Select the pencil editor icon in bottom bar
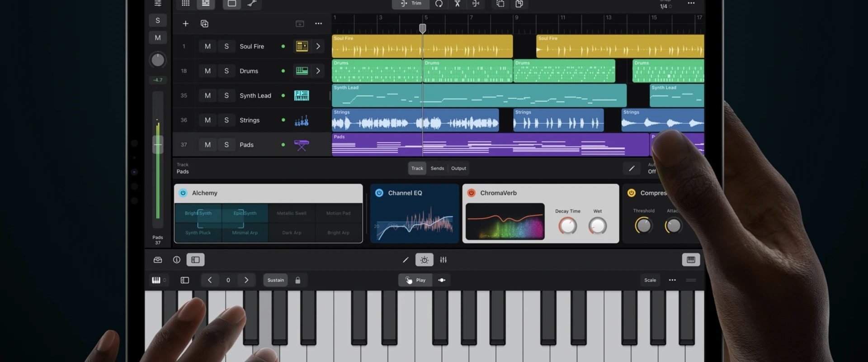Image resolution: width=868 pixels, height=362 pixels. click(x=406, y=260)
